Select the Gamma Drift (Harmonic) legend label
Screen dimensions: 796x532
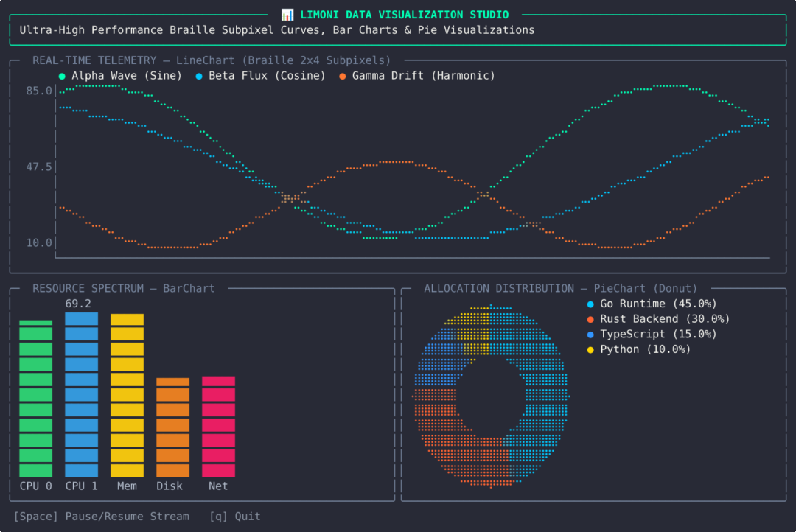423,76
